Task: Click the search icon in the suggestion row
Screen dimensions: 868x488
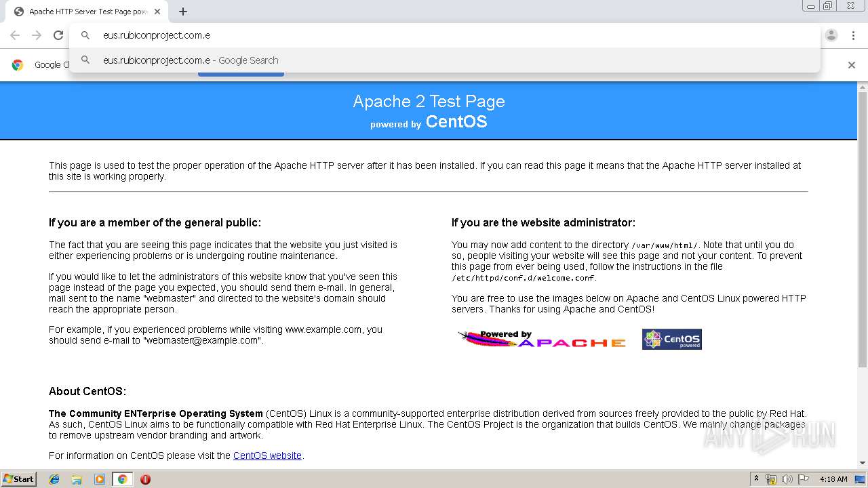Action: [85, 60]
